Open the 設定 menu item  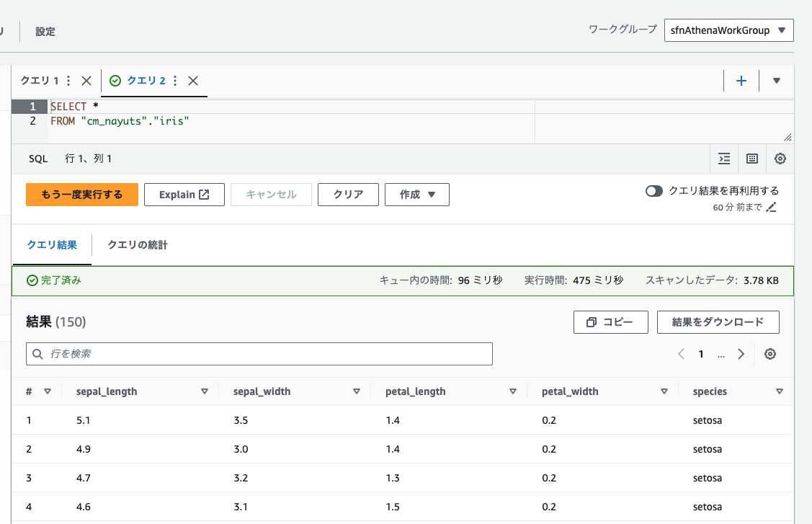43,31
